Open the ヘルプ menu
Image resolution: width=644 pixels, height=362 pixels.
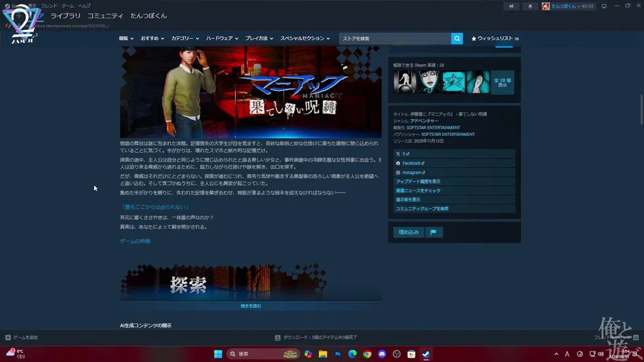[84, 6]
